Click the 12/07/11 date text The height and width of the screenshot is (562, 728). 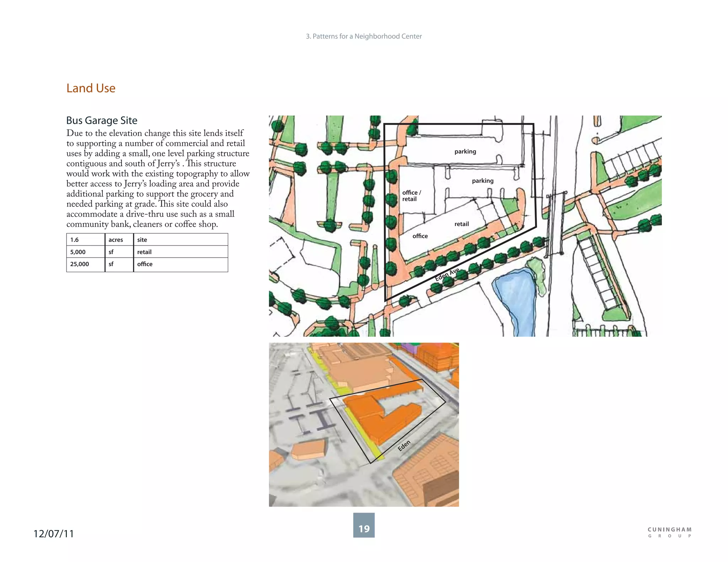54,534
